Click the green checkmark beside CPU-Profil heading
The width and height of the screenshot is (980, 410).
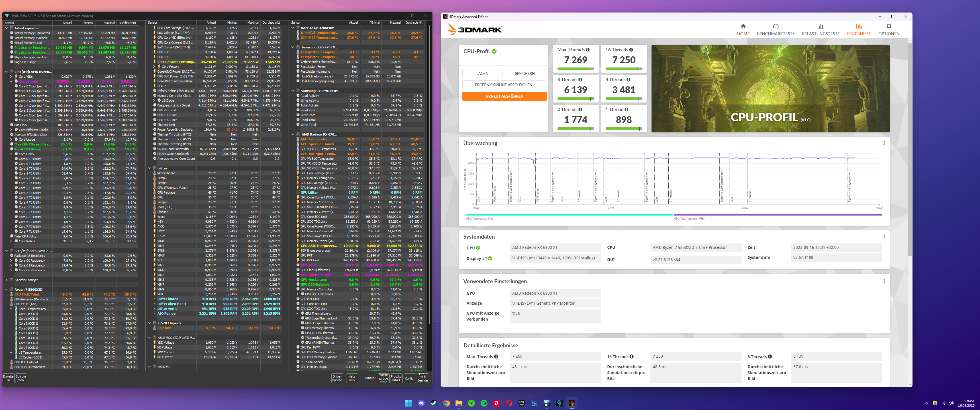494,51
